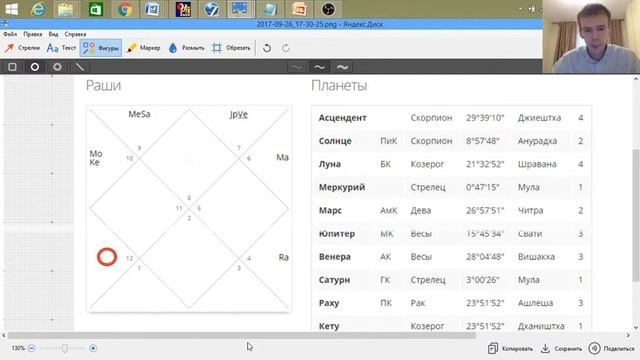Click the Анурадха nakshatra cell

pyautogui.click(x=537, y=141)
